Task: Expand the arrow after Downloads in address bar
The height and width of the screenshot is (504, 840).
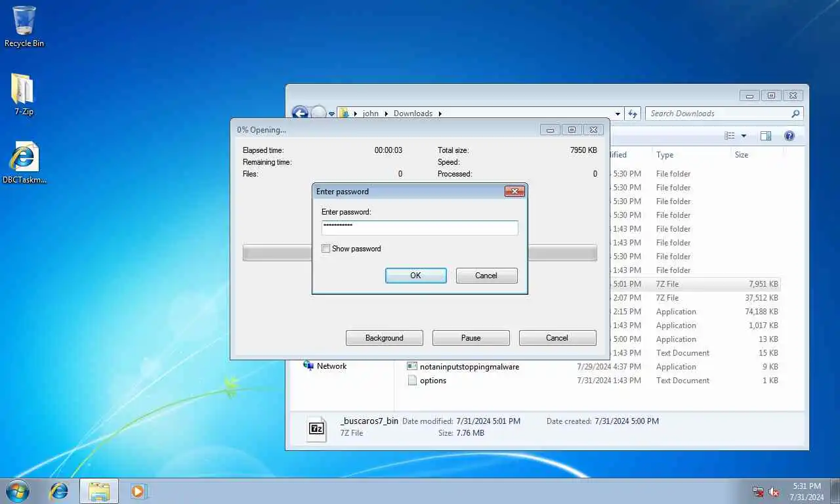Action: pyautogui.click(x=440, y=114)
